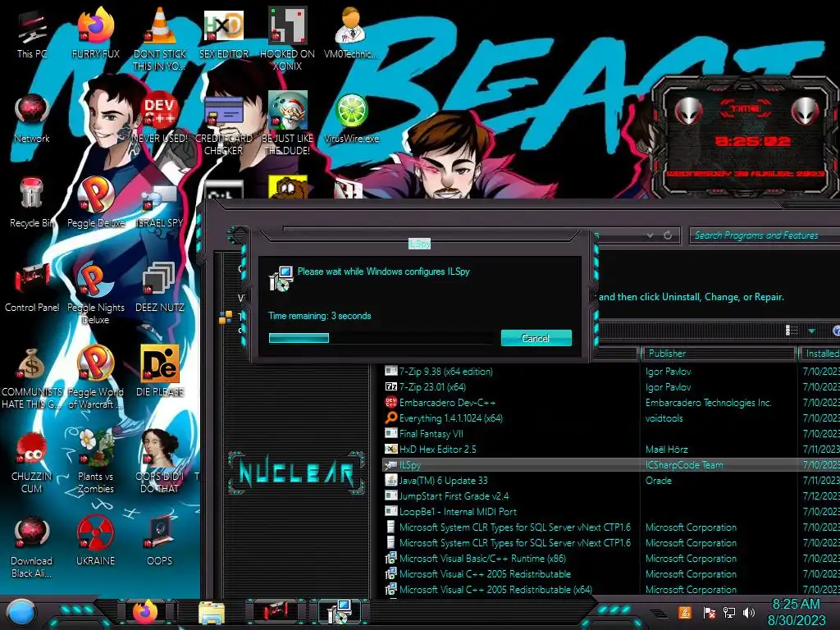840x630 pixels.
Task: Select the ILSpy row in program list
Action: coord(610,465)
